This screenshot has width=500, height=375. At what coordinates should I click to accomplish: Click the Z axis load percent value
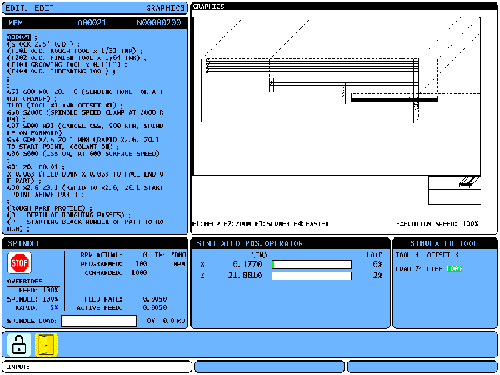coord(377,275)
